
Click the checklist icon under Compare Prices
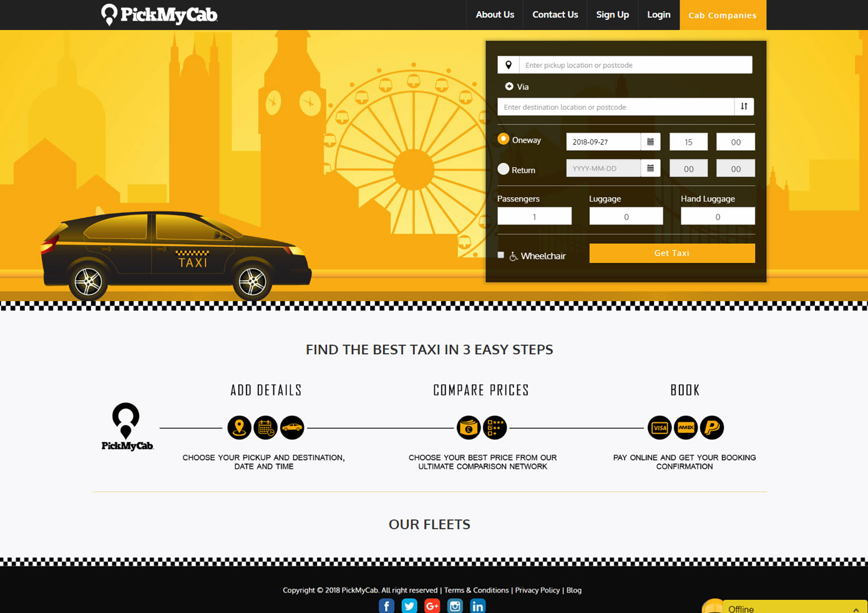click(x=495, y=428)
